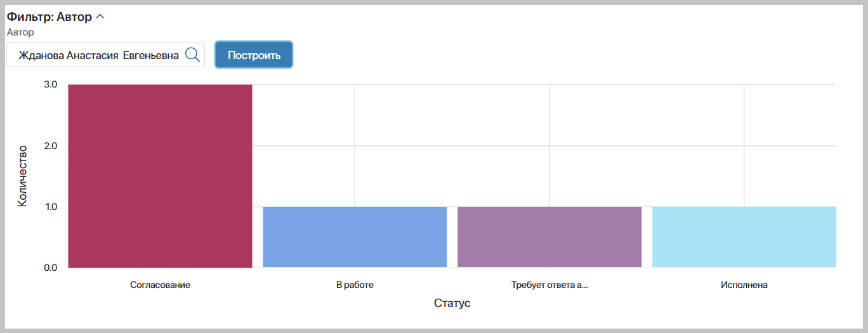Image resolution: width=868 pixels, height=333 pixels.
Task: Select the crimson Согласование bar
Action: point(160,176)
